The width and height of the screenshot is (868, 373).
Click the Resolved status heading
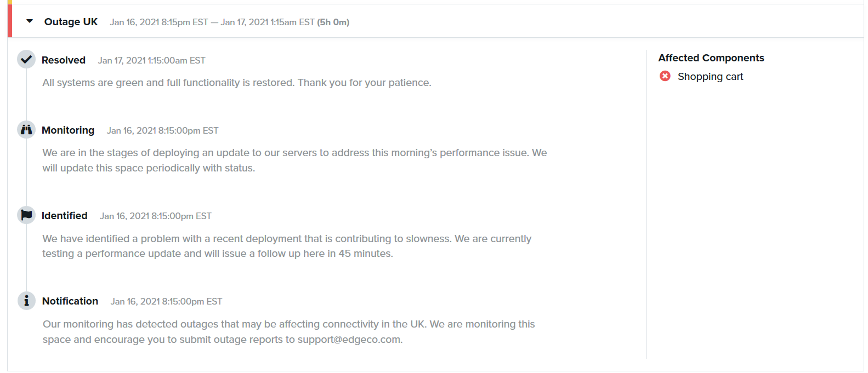pyautogui.click(x=64, y=60)
